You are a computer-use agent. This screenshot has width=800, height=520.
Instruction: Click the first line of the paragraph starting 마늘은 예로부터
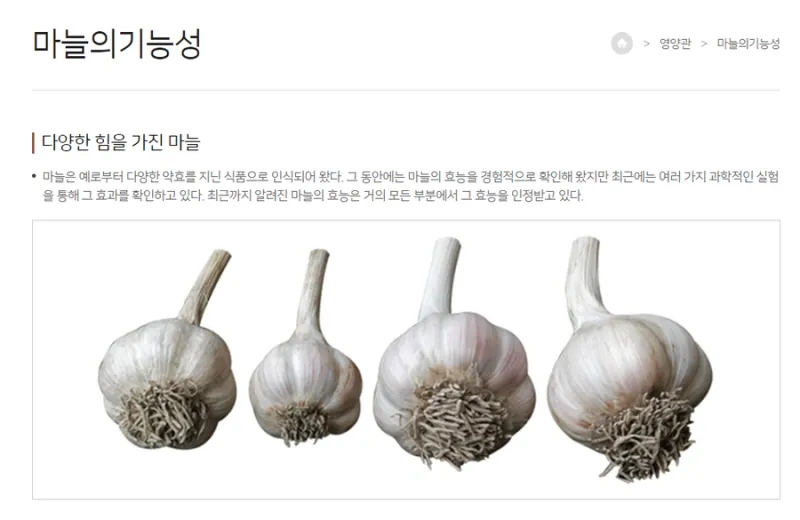pos(411,177)
